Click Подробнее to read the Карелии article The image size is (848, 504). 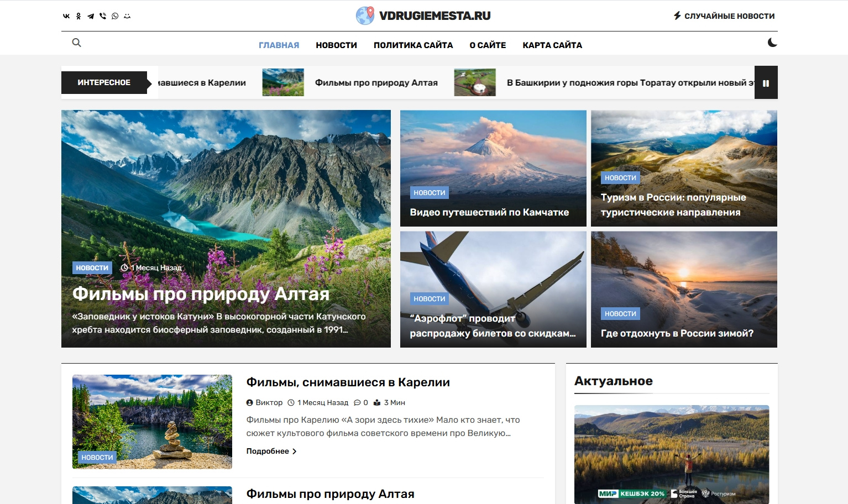[268, 452]
